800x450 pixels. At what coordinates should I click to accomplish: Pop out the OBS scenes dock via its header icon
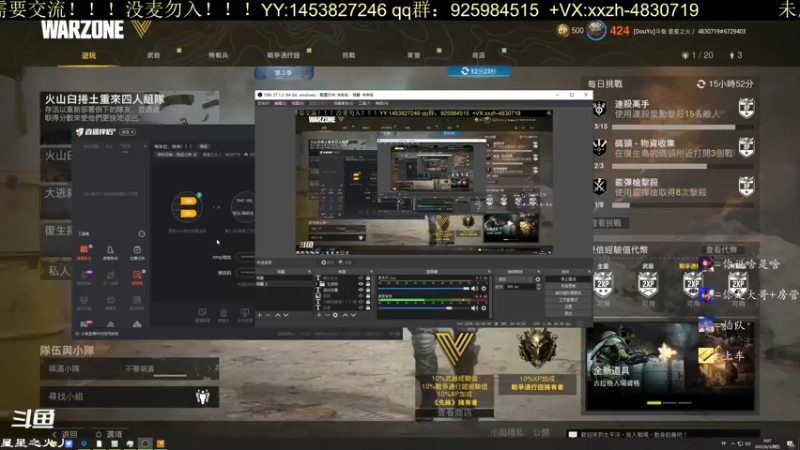309,271
